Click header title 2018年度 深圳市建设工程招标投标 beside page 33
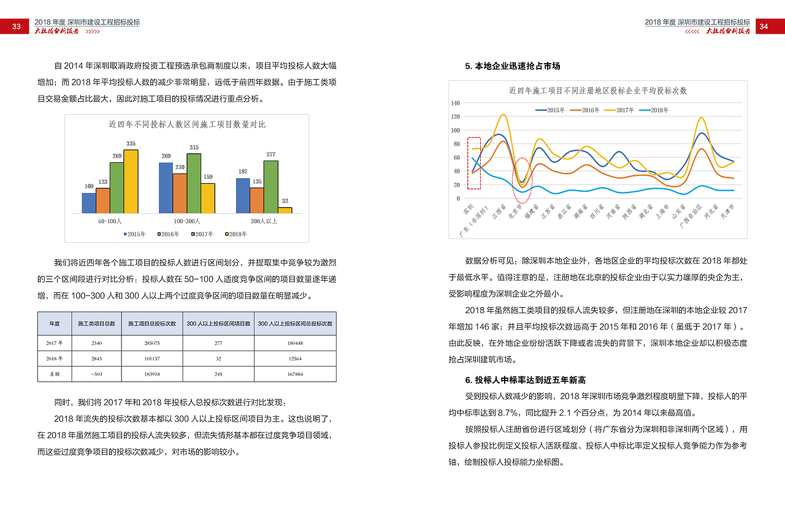Viewport: 785px width, 532px height. pyautogui.click(x=87, y=22)
